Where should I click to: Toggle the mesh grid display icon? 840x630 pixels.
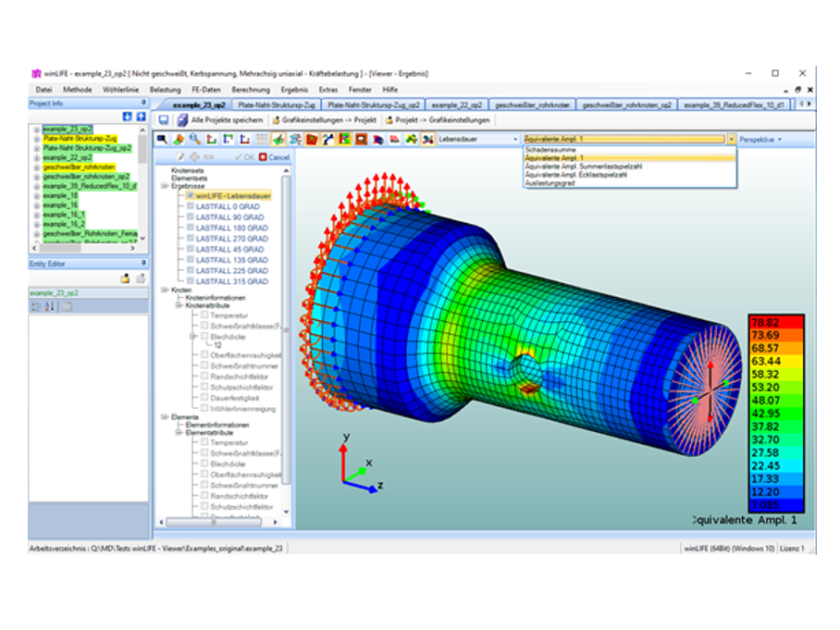click(x=262, y=139)
